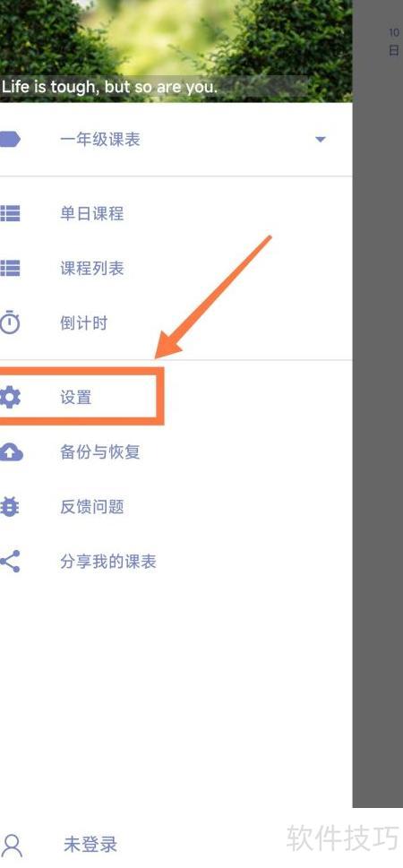Image resolution: width=403 pixels, height=868 pixels.
Task: Click the tag icon beside 一年级课表
Action: coord(10,140)
